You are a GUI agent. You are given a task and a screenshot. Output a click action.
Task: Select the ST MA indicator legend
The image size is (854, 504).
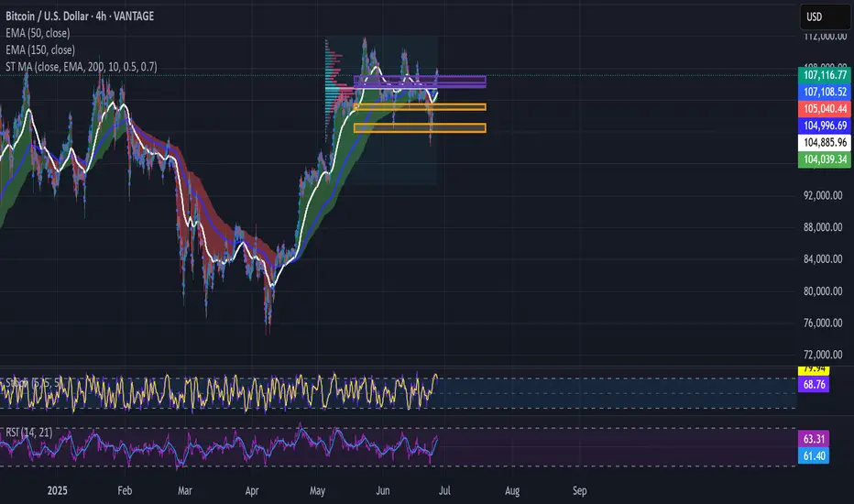(82, 67)
